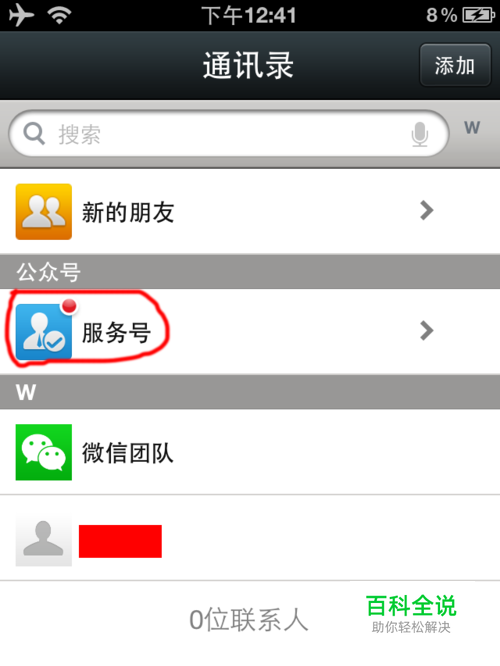The image size is (500, 666).
Task: Click the 添加 button
Action: [x=455, y=65]
